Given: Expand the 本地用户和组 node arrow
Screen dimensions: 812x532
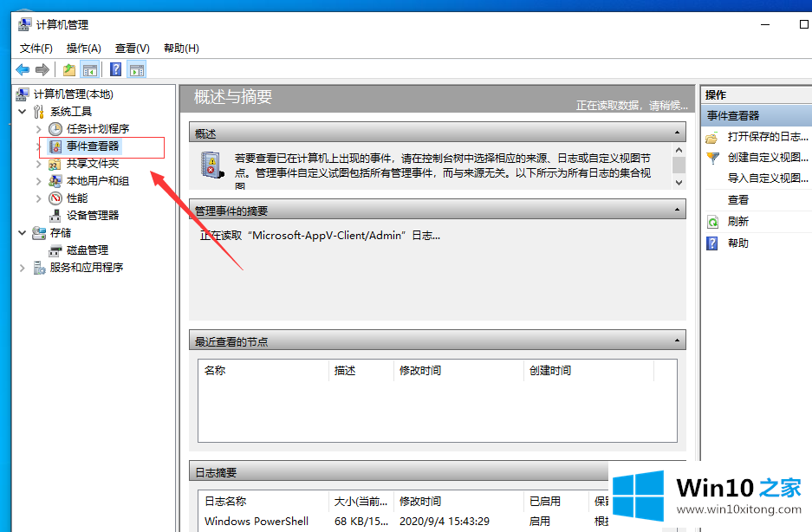Looking at the screenshot, I should (x=38, y=181).
